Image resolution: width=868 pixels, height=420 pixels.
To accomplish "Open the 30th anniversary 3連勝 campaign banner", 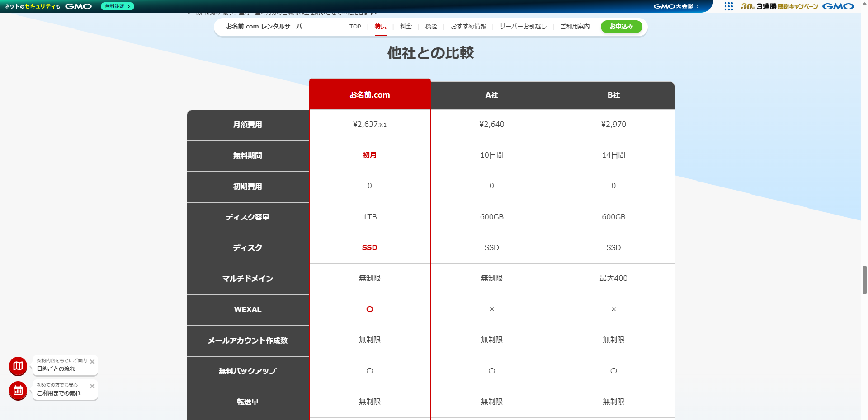I will pos(779,6).
